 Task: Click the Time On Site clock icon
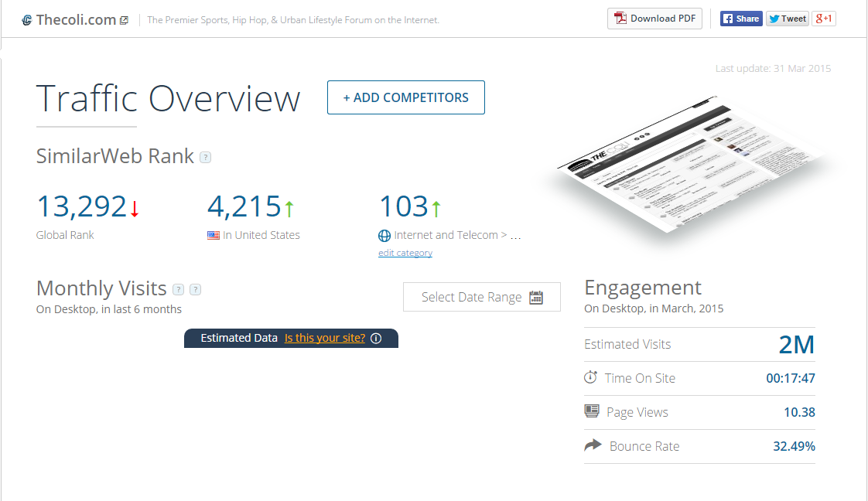coord(591,377)
